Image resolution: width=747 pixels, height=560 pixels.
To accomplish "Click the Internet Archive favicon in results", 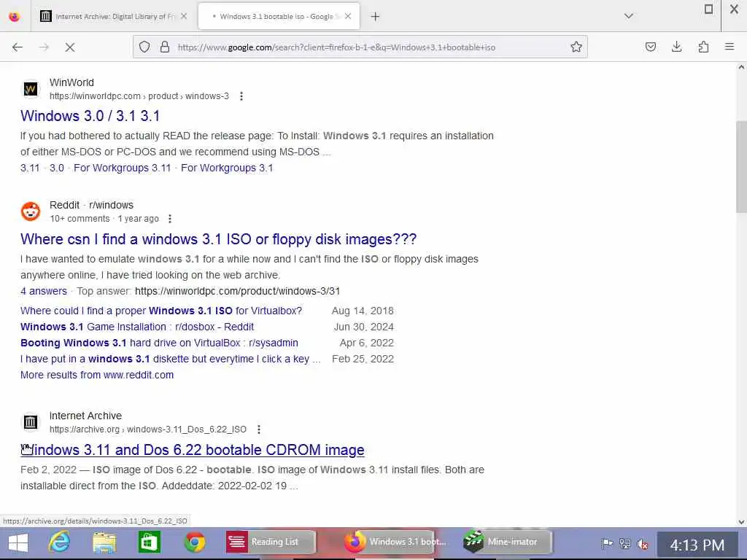I will tap(31, 422).
